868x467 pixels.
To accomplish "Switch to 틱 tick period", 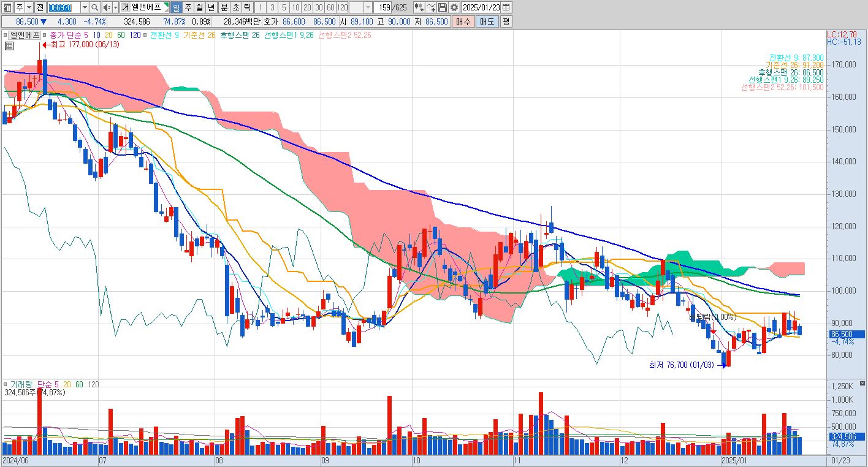I will [246, 7].
